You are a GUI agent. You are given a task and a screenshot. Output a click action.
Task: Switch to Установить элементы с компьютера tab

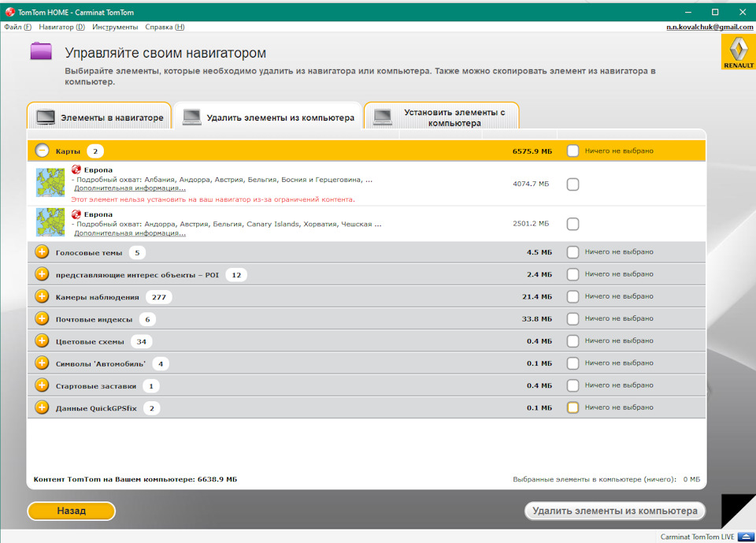(x=442, y=117)
